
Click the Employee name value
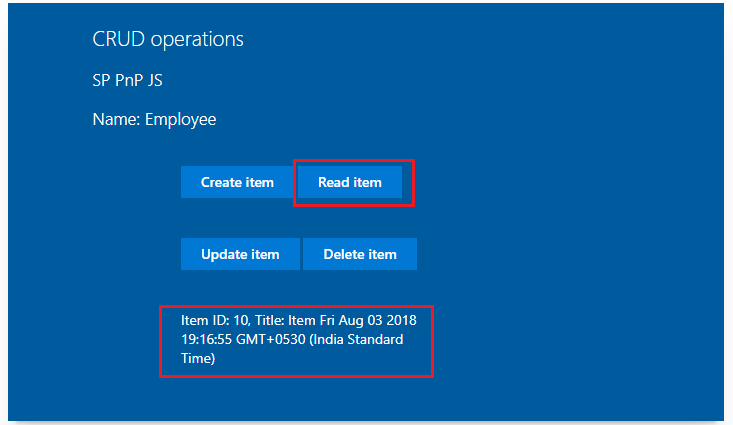pos(180,120)
